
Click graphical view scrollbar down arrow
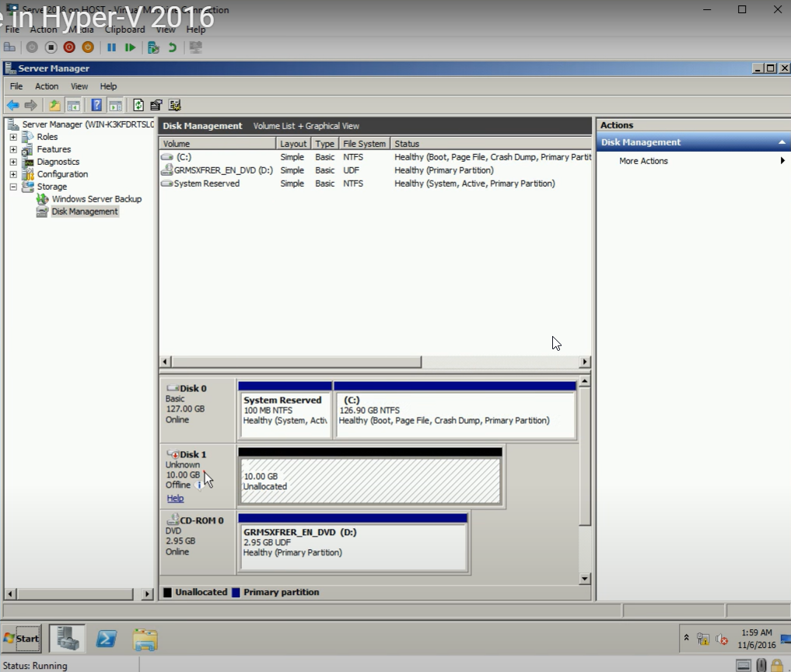click(x=585, y=579)
